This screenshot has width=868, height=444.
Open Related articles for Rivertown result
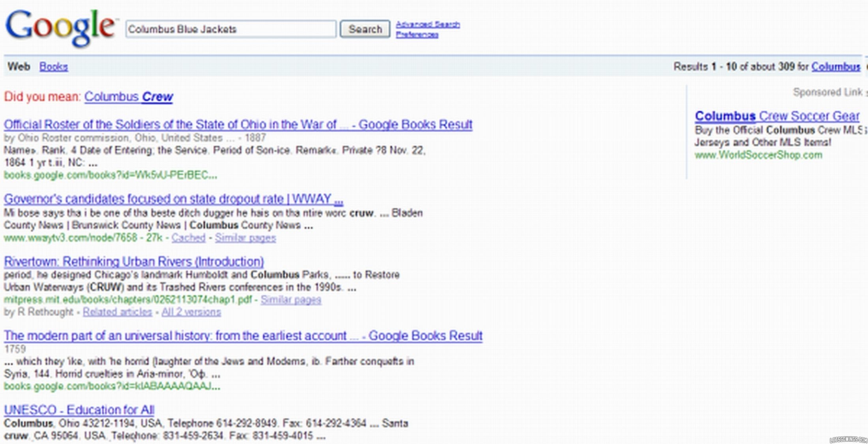[117, 312]
